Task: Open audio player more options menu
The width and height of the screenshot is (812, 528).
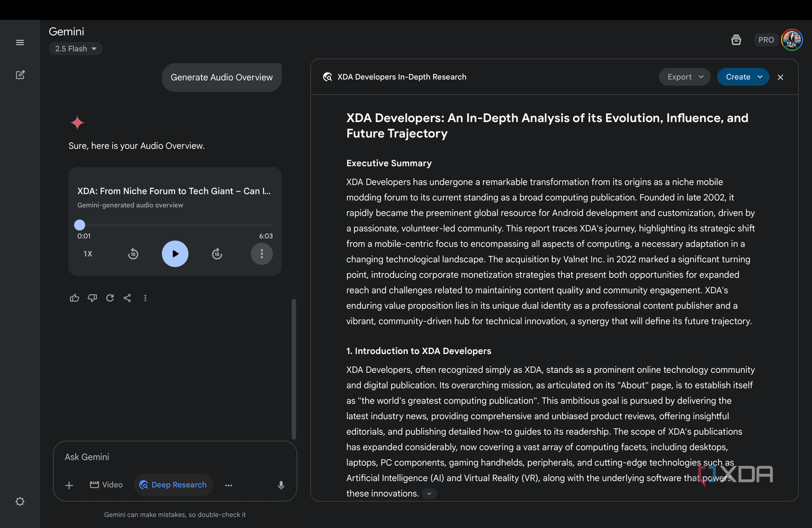Action: tap(261, 254)
